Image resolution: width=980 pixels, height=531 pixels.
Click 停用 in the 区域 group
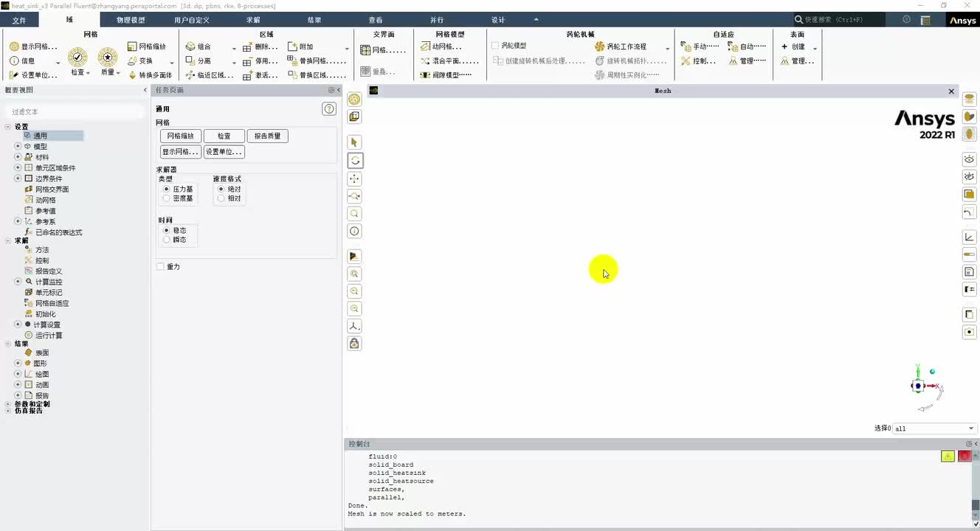(260, 60)
